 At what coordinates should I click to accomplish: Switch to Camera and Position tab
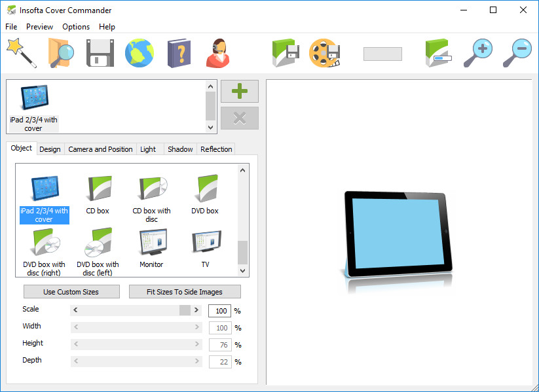click(100, 149)
